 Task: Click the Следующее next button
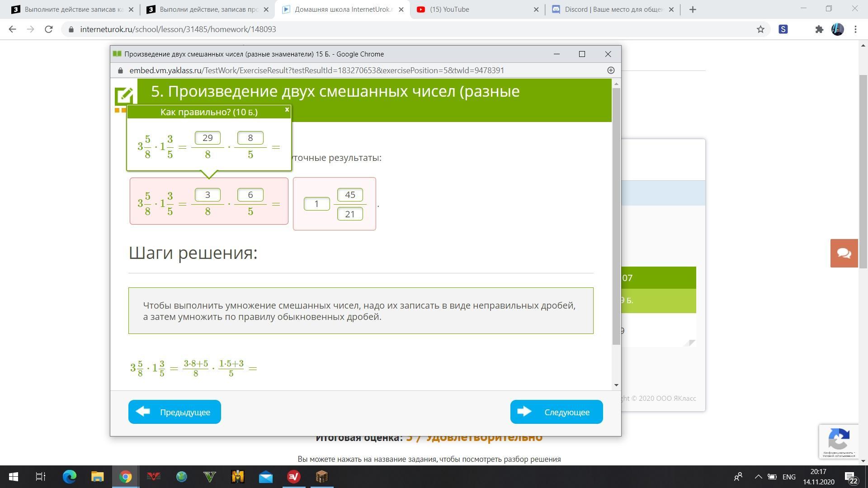[556, 412]
